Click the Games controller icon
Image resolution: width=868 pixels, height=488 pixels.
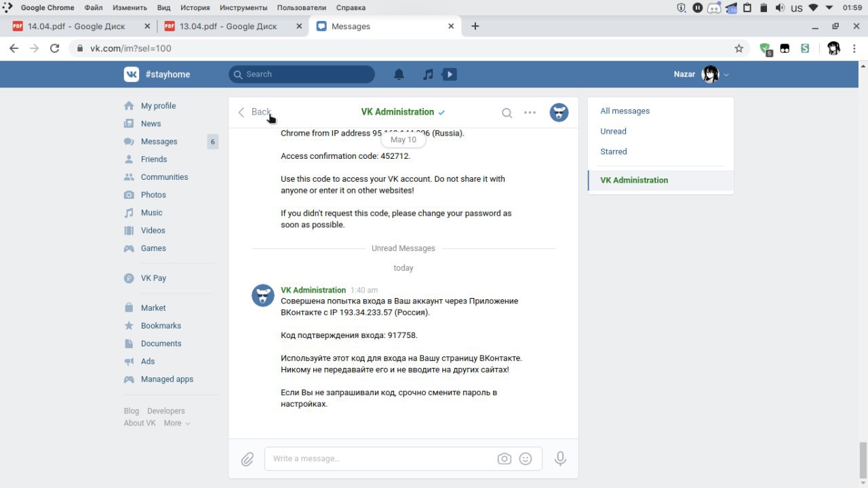point(129,248)
